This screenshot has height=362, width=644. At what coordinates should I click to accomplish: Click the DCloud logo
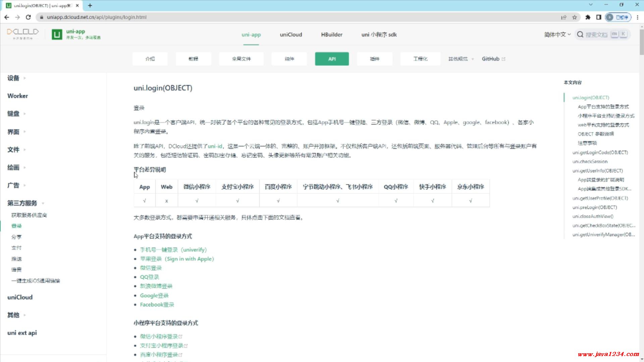[23, 34]
